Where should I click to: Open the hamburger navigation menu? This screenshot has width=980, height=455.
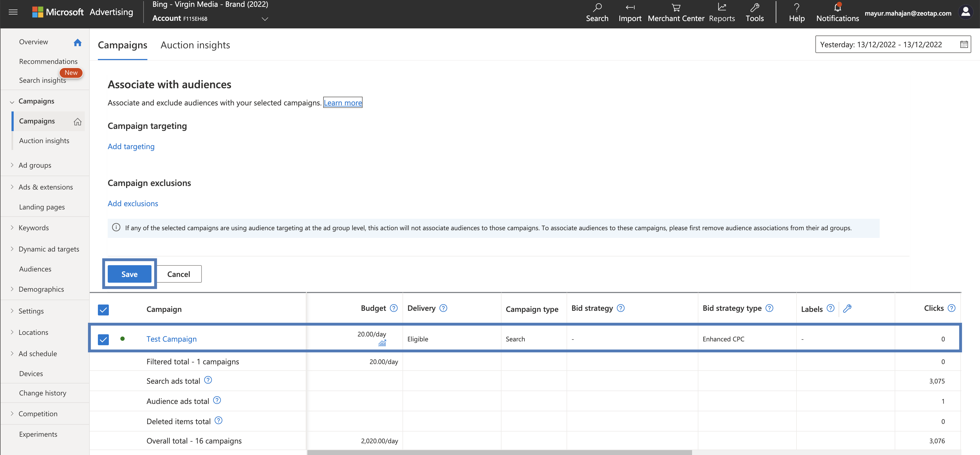pos(13,12)
